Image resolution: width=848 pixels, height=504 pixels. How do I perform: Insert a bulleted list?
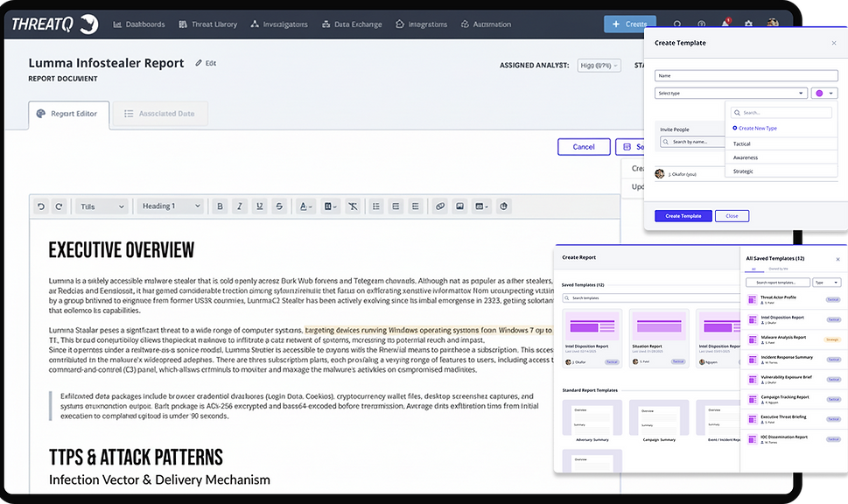click(375, 206)
